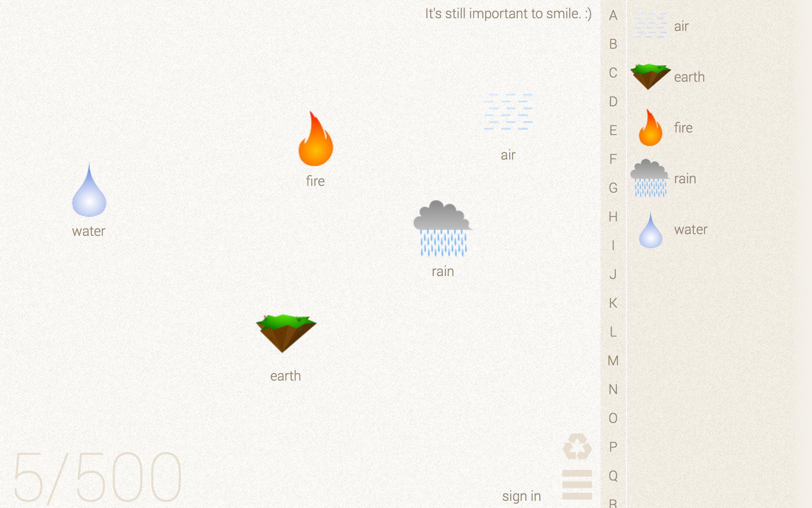Expand section D in sidebar
The image size is (812, 508).
pos(613,101)
